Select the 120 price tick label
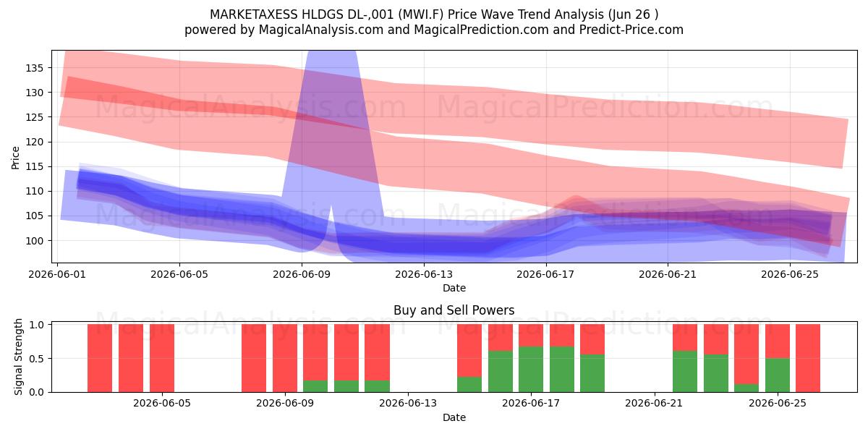Screen dimensions: 868x434 click(x=37, y=142)
